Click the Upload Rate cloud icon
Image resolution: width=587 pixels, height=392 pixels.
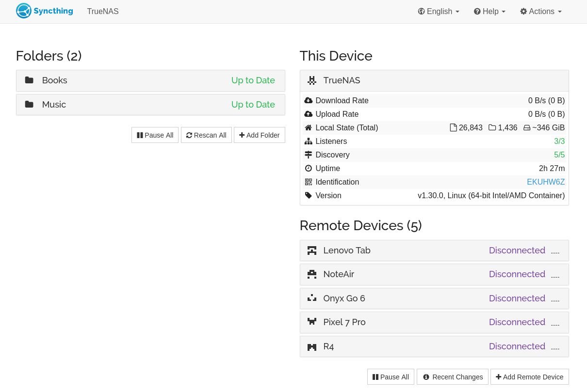tap(309, 114)
